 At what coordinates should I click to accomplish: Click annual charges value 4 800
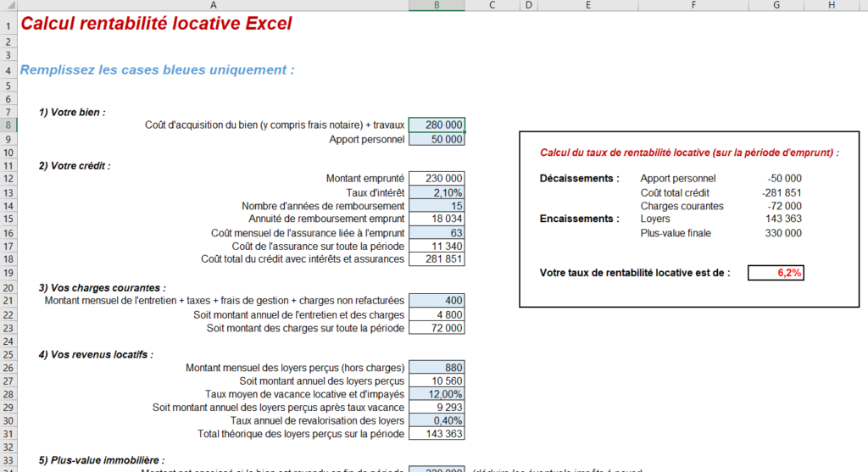pos(437,315)
